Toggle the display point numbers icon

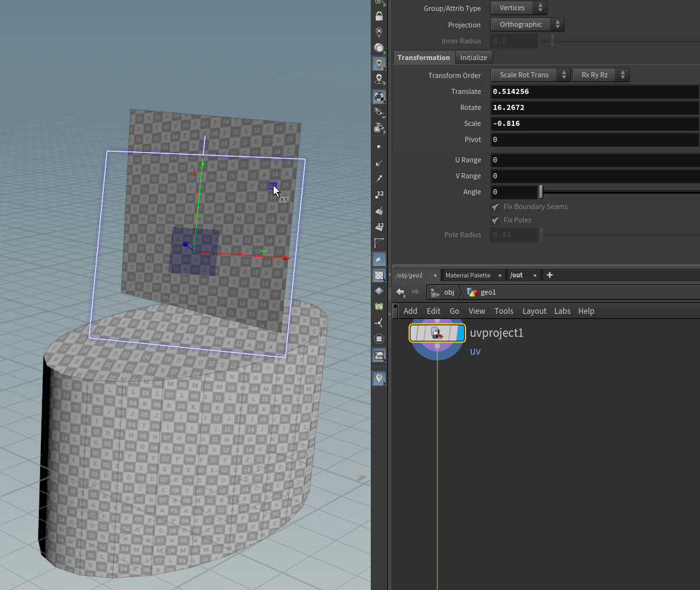click(379, 194)
